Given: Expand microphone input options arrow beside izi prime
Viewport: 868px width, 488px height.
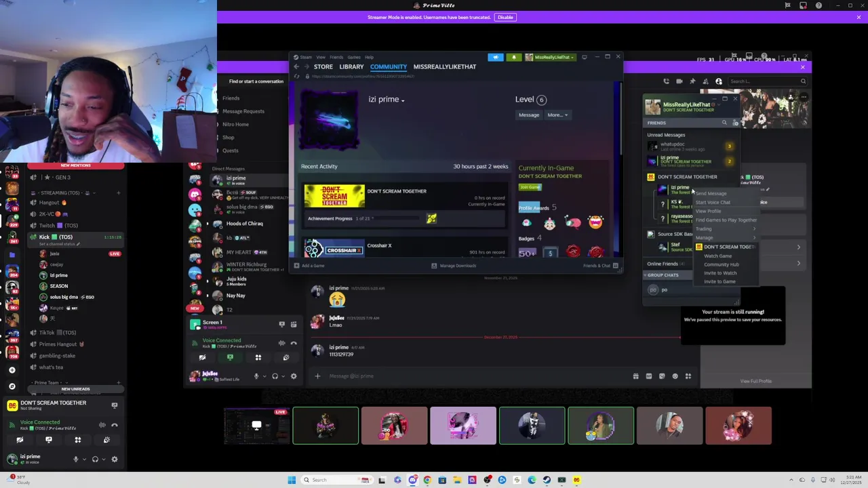Looking at the screenshot, I should (84, 459).
